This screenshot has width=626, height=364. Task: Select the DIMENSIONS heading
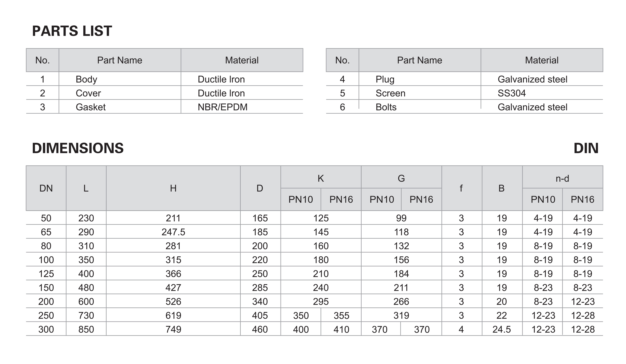pyautogui.click(x=78, y=148)
